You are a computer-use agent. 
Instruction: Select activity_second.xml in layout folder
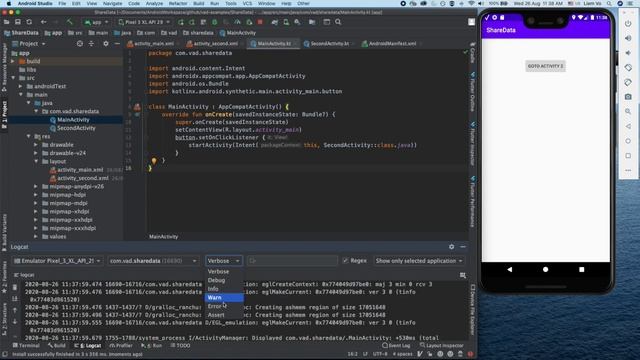[83, 178]
